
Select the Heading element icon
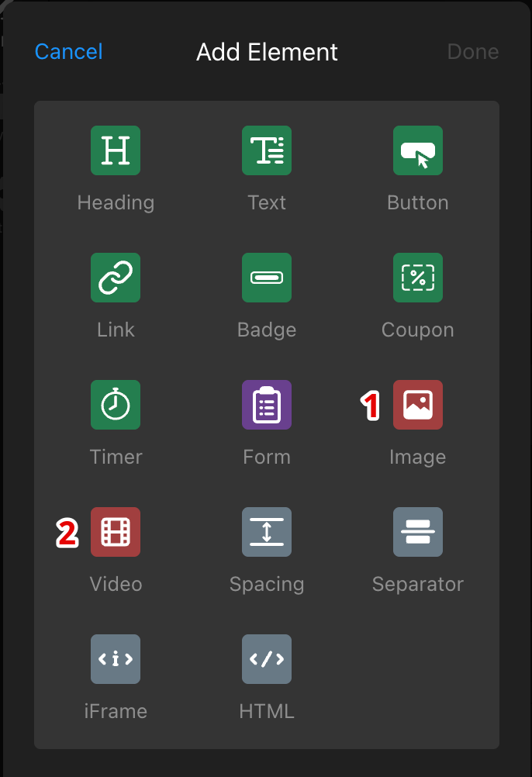(x=116, y=150)
